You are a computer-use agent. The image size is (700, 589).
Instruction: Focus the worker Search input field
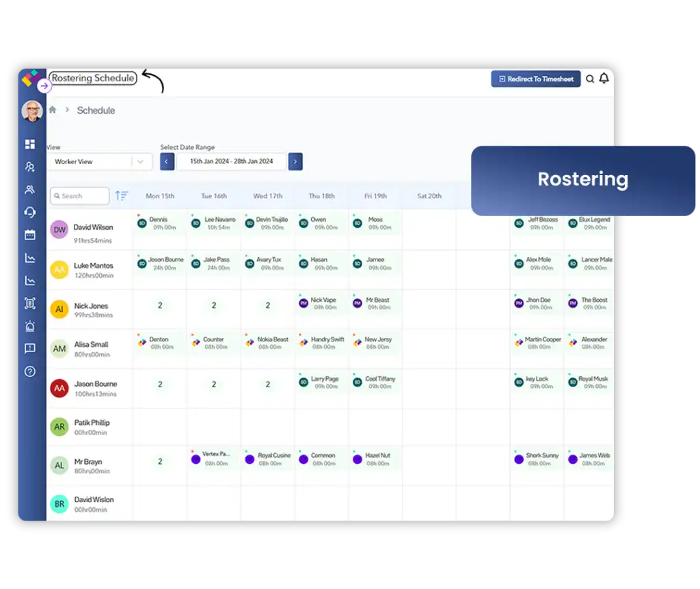click(81, 196)
